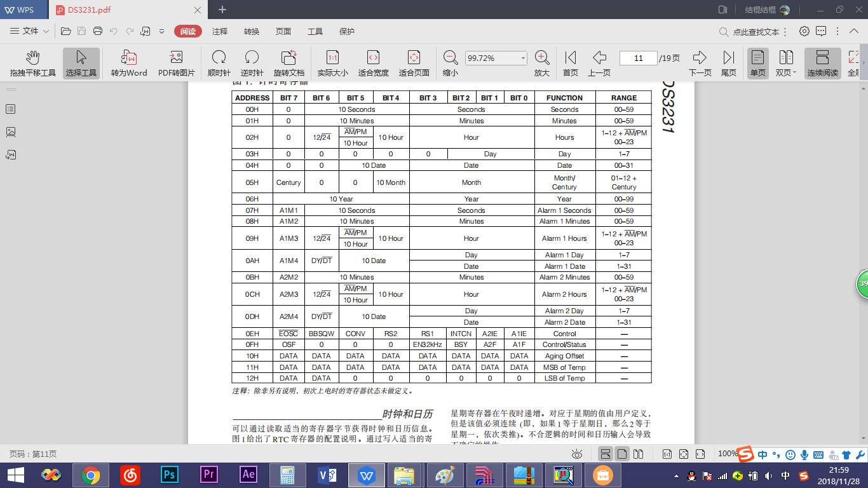Open Photoshop from the taskbar

click(x=169, y=475)
